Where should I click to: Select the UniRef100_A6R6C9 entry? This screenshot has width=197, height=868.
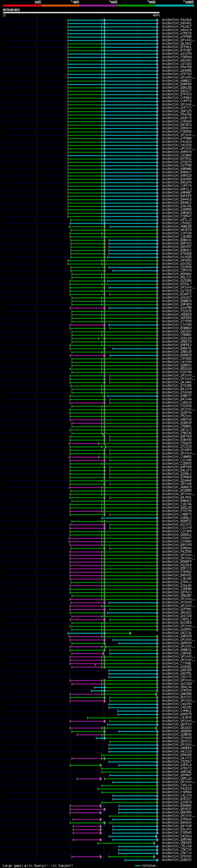pos(177,487)
